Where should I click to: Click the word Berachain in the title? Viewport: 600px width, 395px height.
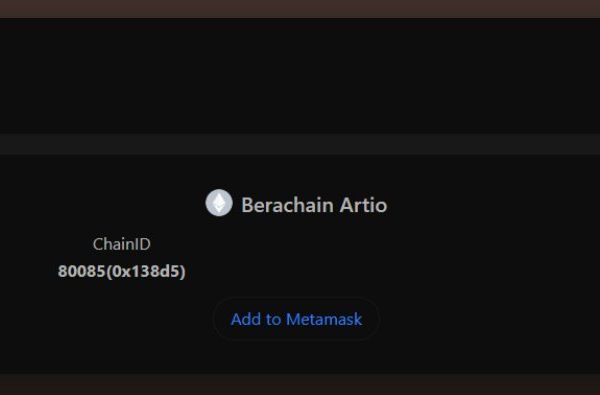[x=287, y=205]
